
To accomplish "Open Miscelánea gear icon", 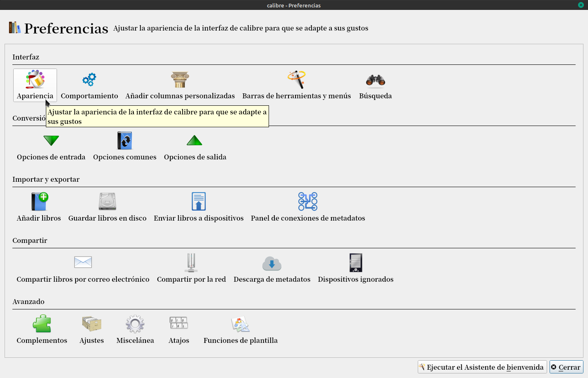I will pyautogui.click(x=135, y=324).
